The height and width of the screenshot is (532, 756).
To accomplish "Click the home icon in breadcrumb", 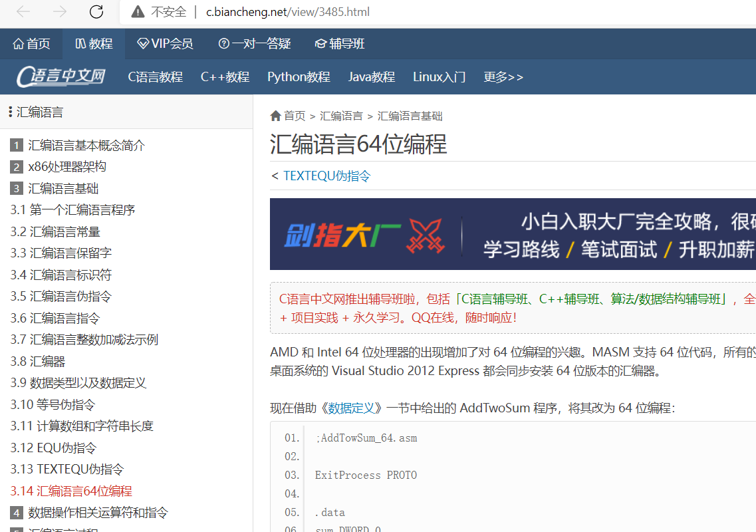I will click(x=276, y=116).
